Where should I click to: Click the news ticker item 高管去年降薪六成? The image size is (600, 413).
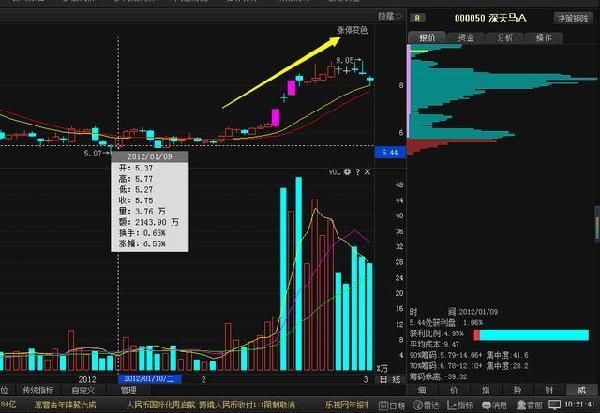click(x=65, y=405)
